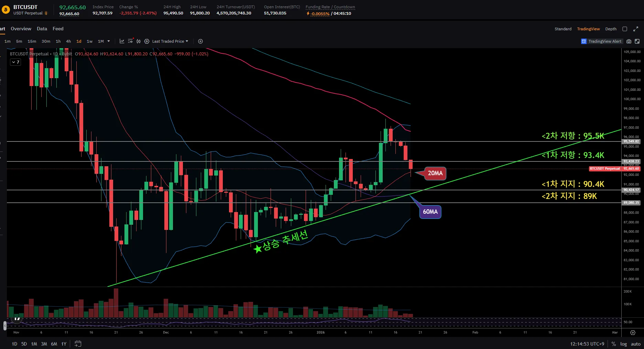
Task: Expand the collapsed indicators legend showing 7
Action: point(15,62)
